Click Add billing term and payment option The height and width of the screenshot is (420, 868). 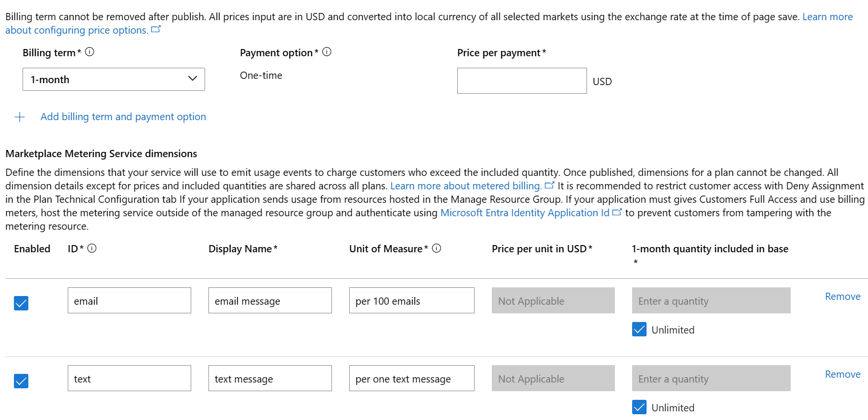[123, 117]
